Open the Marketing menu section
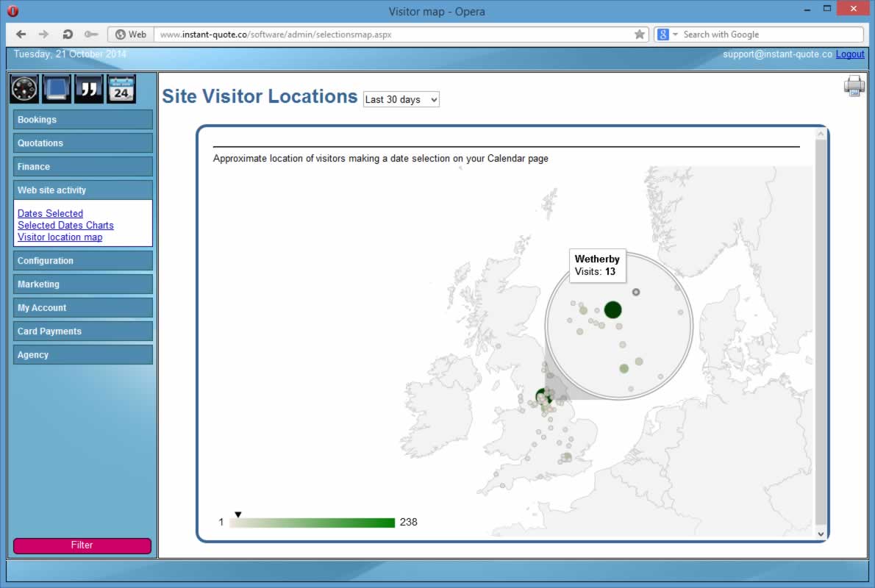875x588 pixels. click(x=82, y=284)
